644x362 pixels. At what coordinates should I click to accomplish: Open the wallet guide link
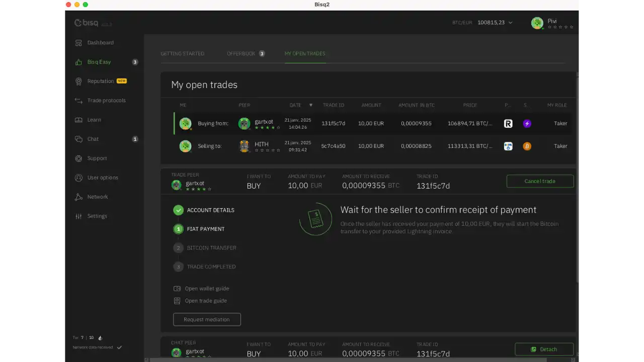[207, 288]
